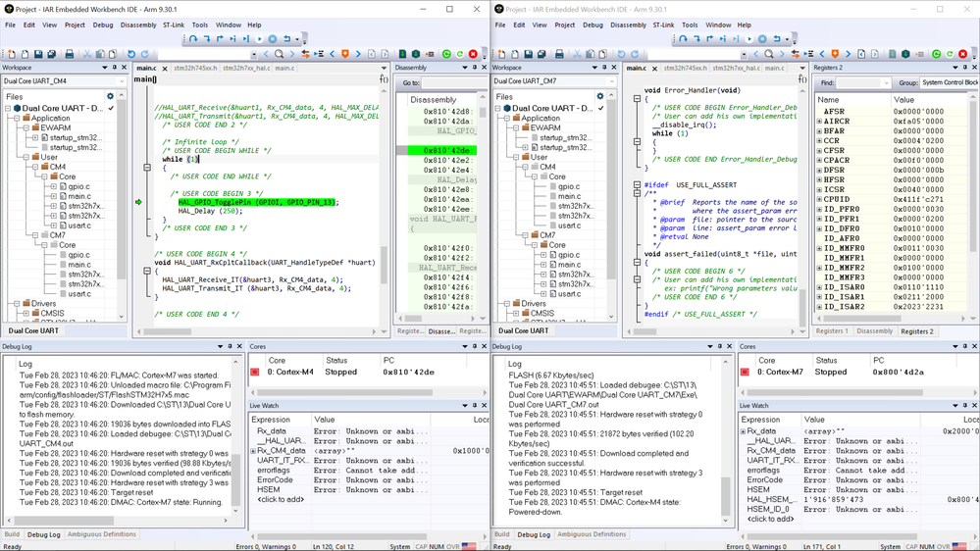Switch to Registers 1 tab in CM7 window
This screenshot has width=980, height=551.
coord(832,331)
